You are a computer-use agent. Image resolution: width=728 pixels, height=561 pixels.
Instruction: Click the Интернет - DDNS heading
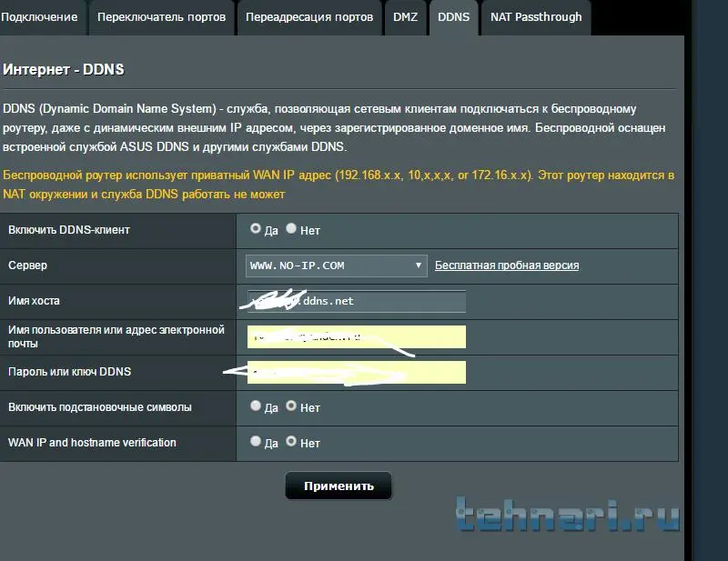[64, 70]
